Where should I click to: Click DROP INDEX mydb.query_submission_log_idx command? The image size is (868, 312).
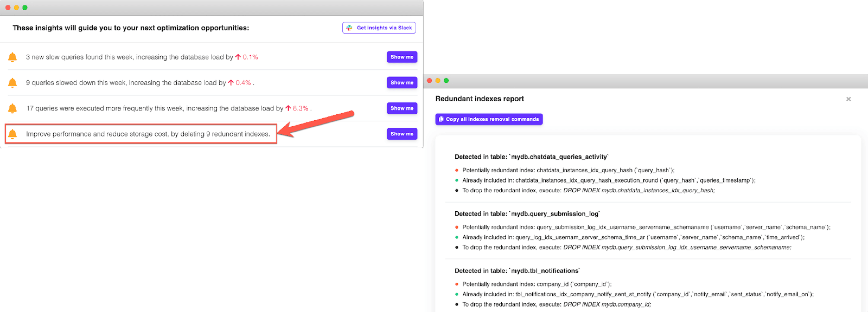(x=677, y=247)
